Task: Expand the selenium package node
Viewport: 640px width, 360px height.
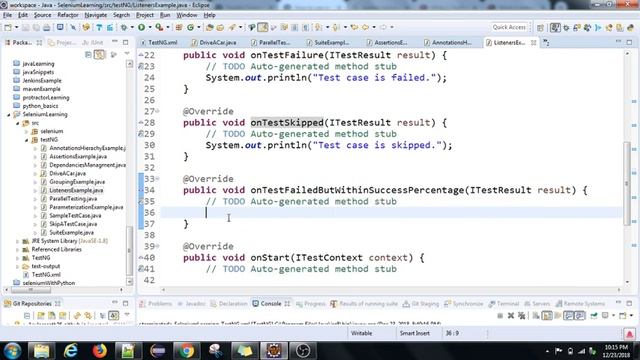Action: (x=27, y=131)
